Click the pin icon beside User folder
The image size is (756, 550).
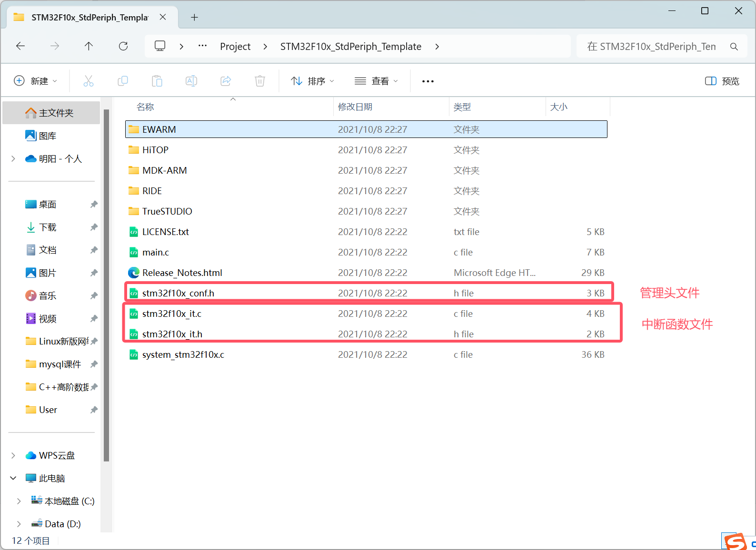(x=94, y=410)
